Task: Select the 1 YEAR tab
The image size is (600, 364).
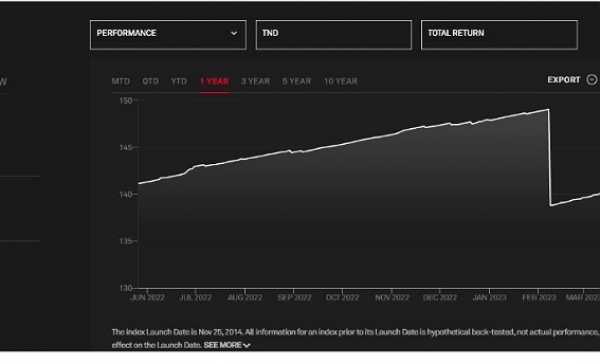Action: point(214,81)
